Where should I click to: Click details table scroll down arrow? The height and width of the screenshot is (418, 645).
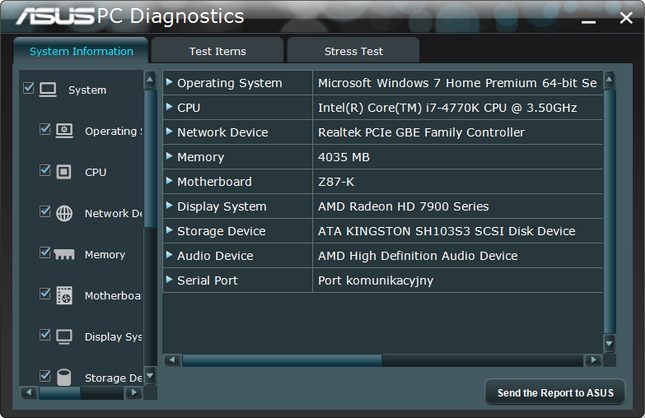[609, 343]
